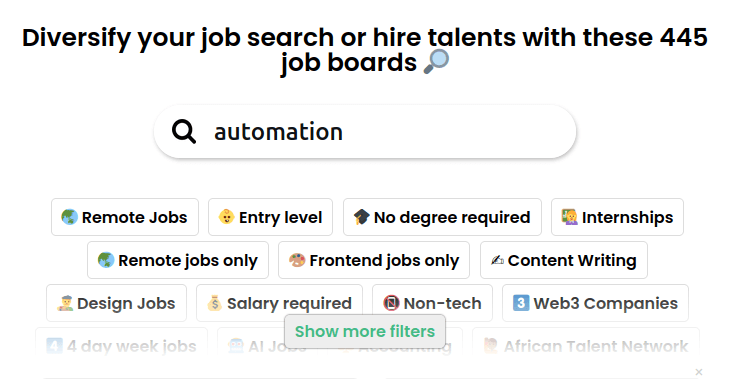739x379 pixels.
Task: Click the globe icon on Remote Jobs
Action: coord(69,217)
